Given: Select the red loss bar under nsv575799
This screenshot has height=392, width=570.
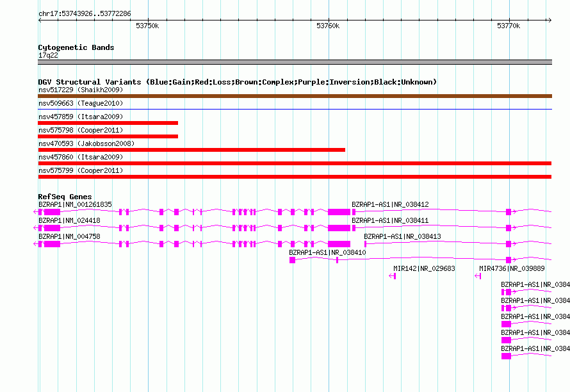Looking at the screenshot, I should pyautogui.click(x=295, y=177).
